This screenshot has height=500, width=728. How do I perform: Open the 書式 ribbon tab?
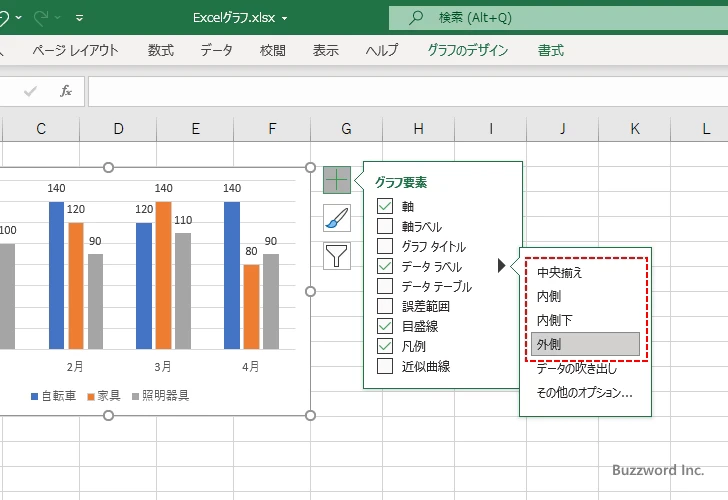[x=551, y=50]
